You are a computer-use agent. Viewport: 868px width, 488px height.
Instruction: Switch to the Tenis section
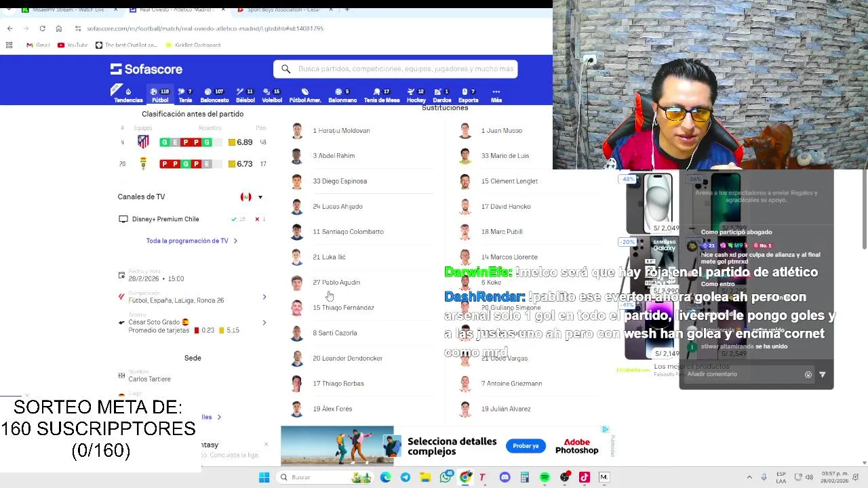point(185,95)
